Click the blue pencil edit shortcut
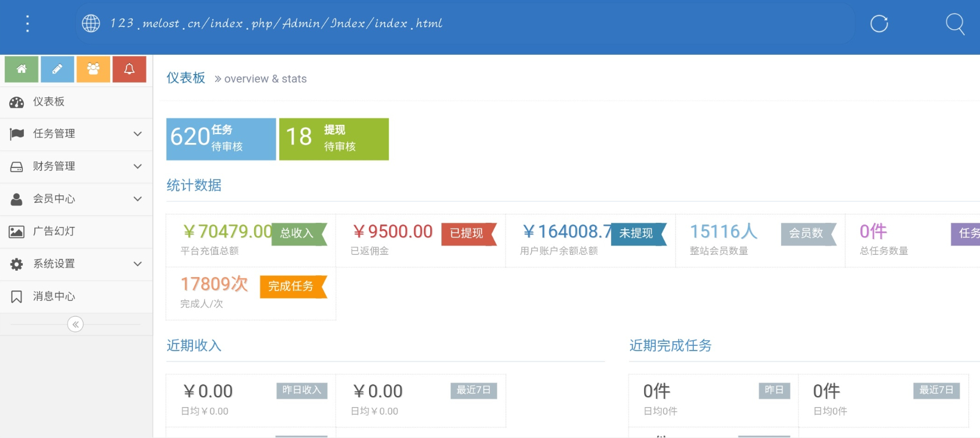980x438 pixels. tap(57, 69)
